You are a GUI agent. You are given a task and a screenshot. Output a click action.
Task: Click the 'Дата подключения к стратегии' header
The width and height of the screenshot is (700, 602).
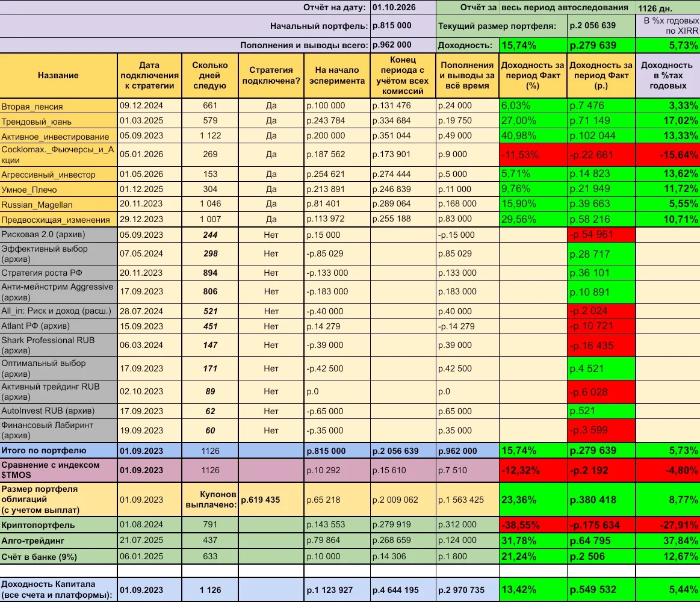pos(149,75)
